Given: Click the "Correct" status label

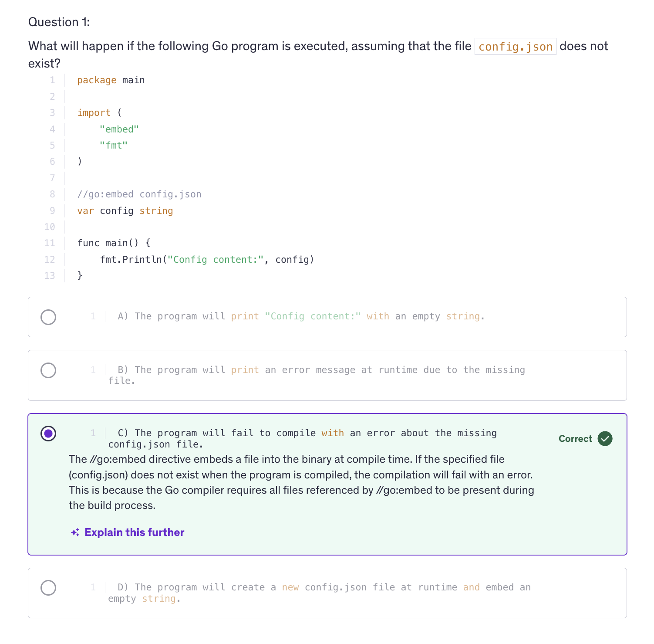Looking at the screenshot, I should [x=575, y=439].
